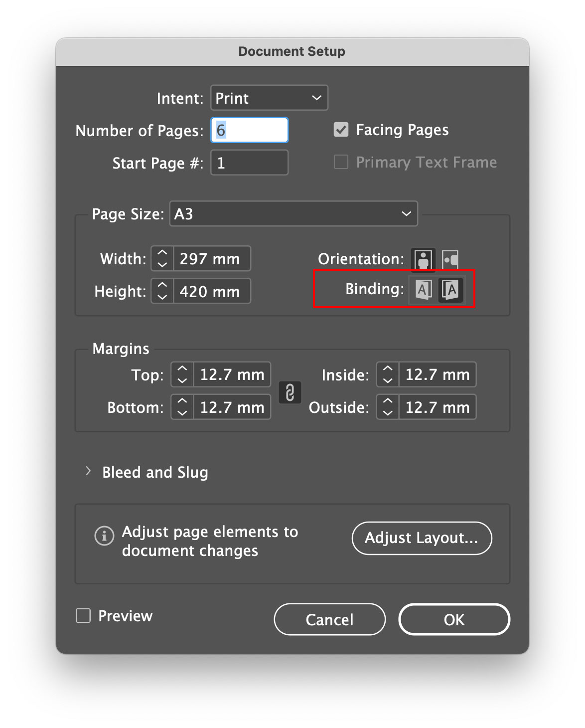Select the Margins section label
Viewport: 585px width, 728px height.
[121, 349]
